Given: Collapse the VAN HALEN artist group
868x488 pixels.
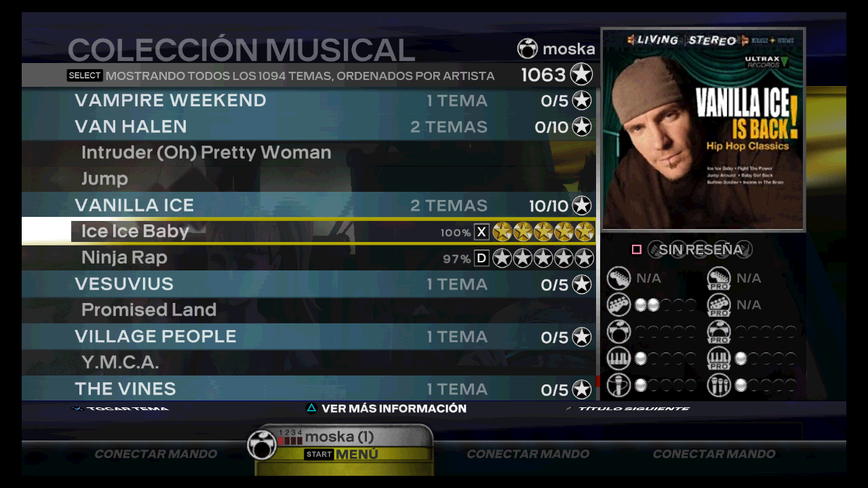Looking at the screenshot, I should pyautogui.click(x=309, y=127).
